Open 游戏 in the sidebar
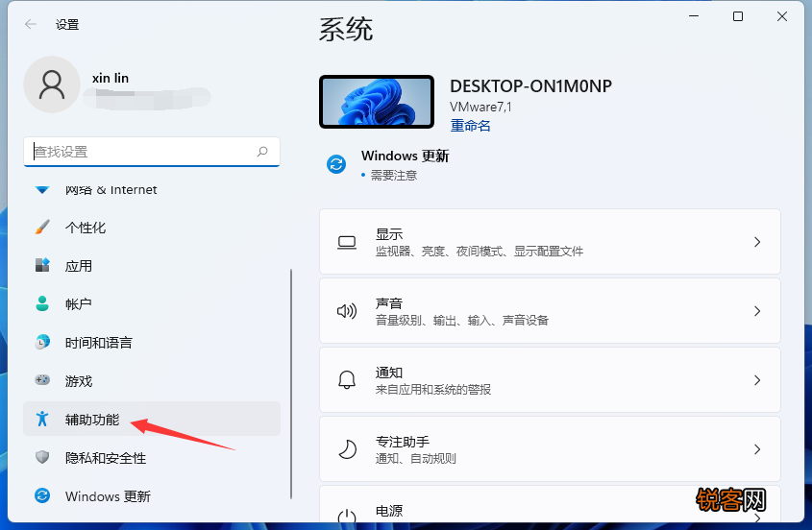The image size is (812, 530). click(152, 380)
